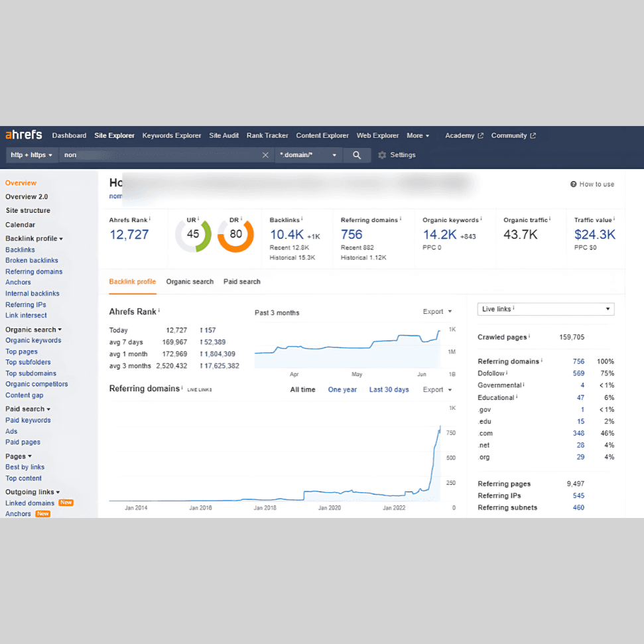Open Content gap in sidebar
Image resolution: width=644 pixels, height=644 pixels.
click(25, 395)
